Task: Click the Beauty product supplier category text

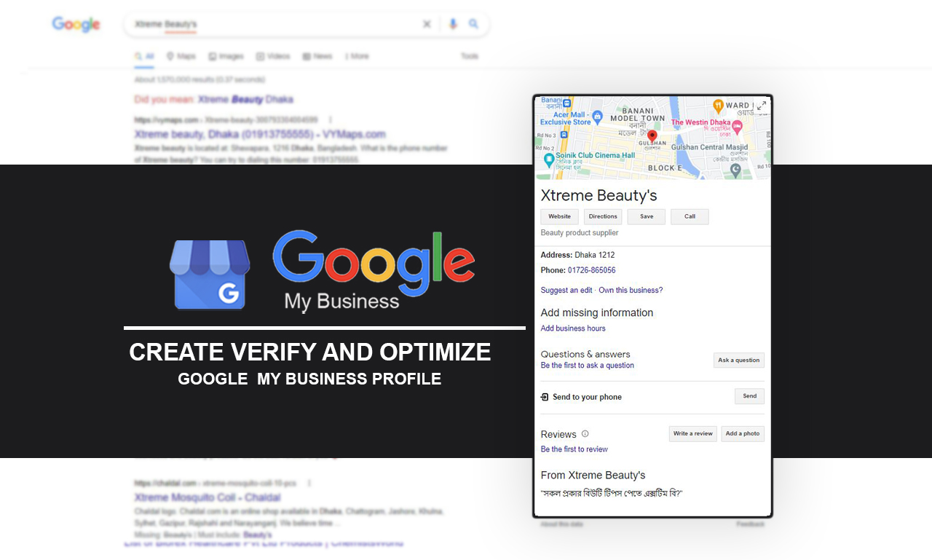Action: point(580,233)
